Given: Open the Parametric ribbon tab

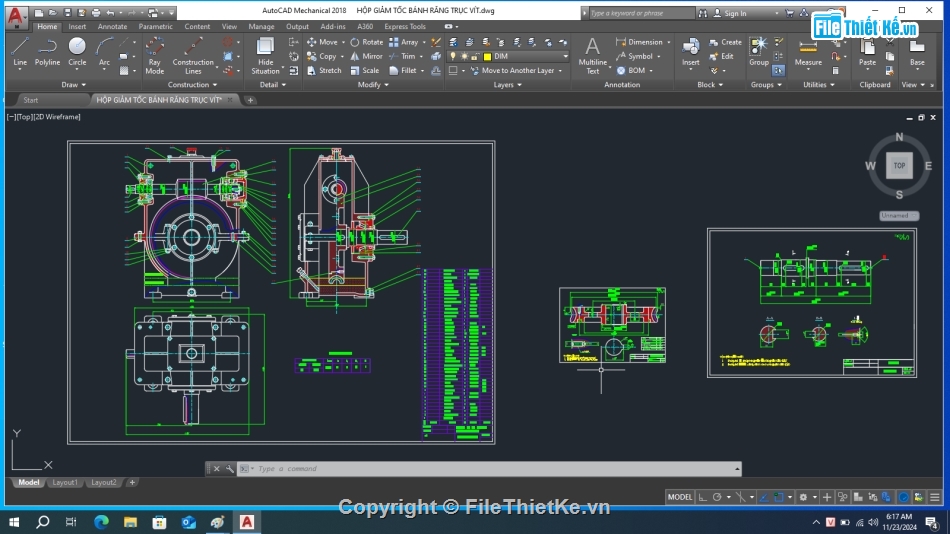Looking at the screenshot, I should 156,27.
